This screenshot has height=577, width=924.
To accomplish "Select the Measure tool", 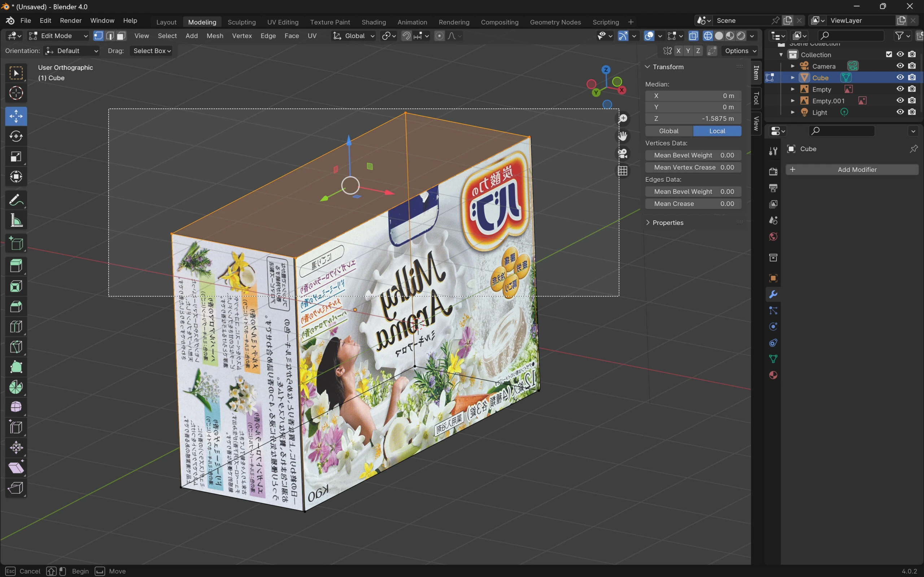I will [x=16, y=221].
